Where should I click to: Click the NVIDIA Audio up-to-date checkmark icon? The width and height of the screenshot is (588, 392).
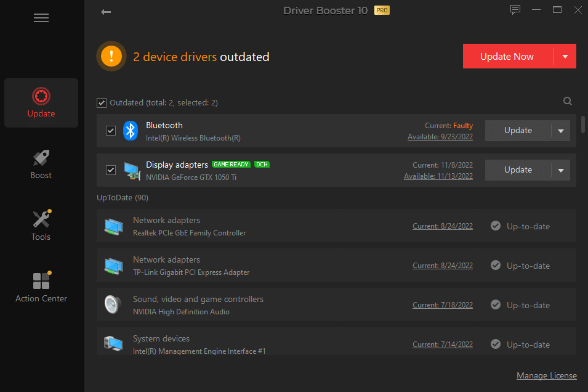click(496, 304)
